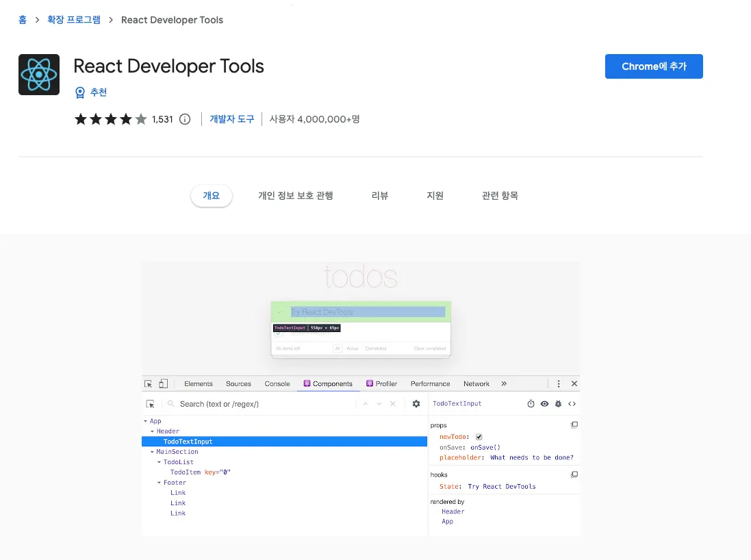
Task: Click the TodoTextInput size tooltip label
Action: (x=307, y=328)
